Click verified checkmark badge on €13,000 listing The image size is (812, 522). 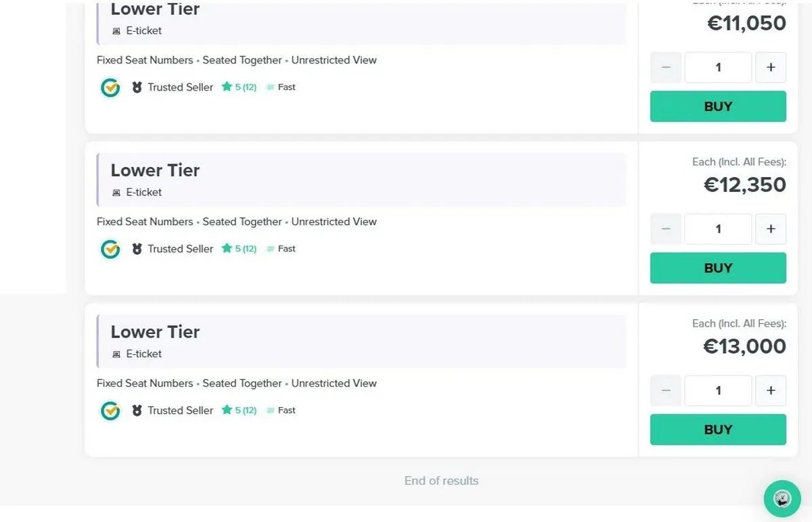(x=110, y=410)
